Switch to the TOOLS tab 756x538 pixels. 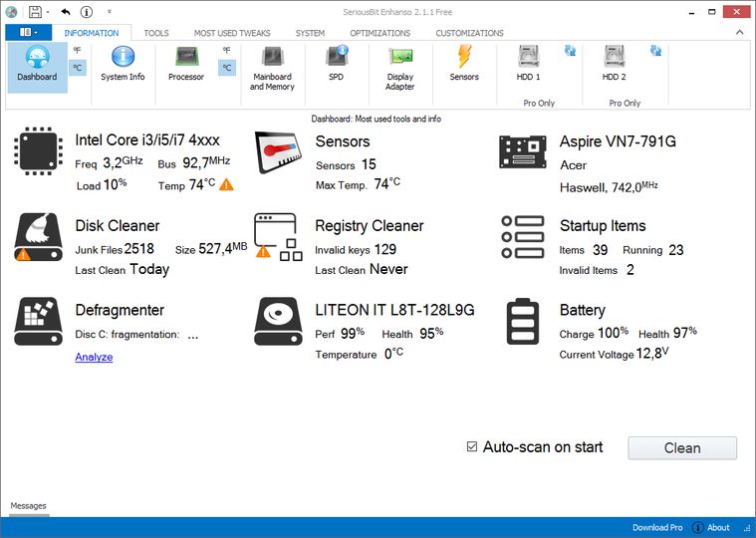[x=156, y=33]
